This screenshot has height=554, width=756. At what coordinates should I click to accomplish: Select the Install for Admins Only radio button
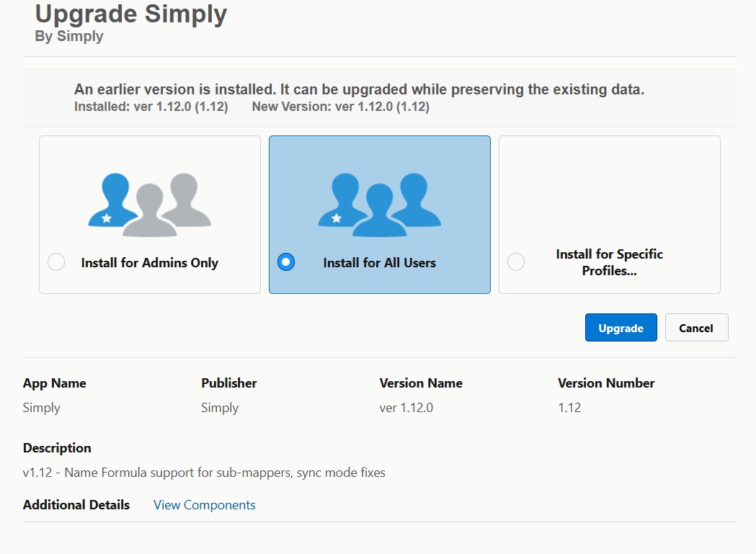point(56,262)
